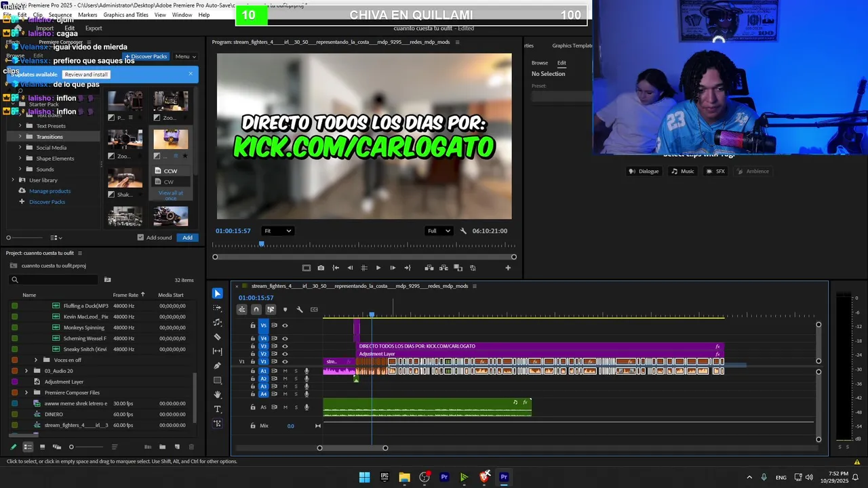Expand the User library folder
868x488 pixels.
pos(13,180)
